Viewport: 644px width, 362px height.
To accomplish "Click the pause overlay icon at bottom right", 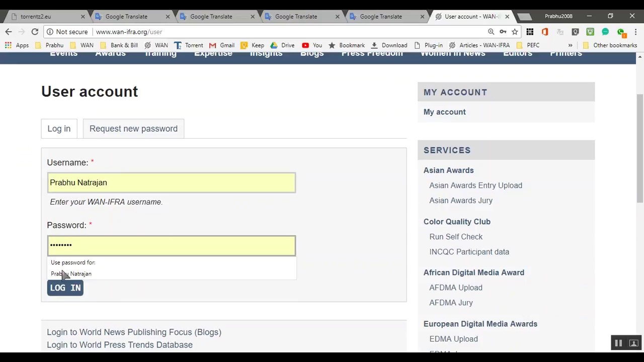I will point(618,343).
